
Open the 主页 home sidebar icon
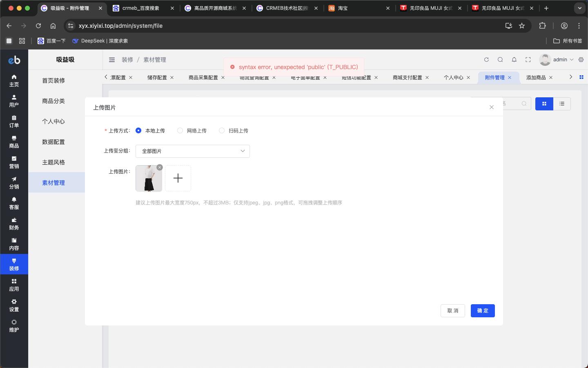coord(14,81)
